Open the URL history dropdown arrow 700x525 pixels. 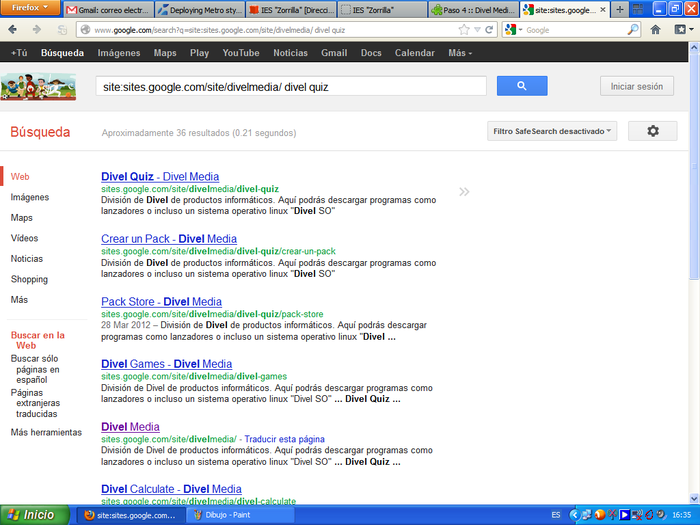(x=477, y=30)
